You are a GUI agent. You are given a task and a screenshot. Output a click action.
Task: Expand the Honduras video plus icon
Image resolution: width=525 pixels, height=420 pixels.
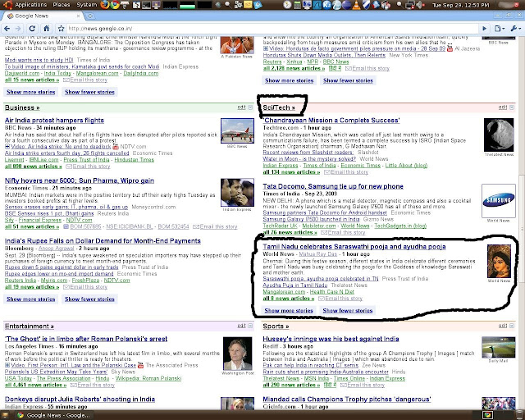tap(266, 49)
